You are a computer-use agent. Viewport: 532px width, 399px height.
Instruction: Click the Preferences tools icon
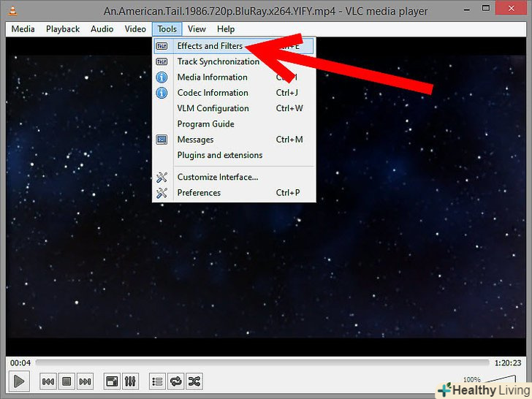tap(161, 193)
